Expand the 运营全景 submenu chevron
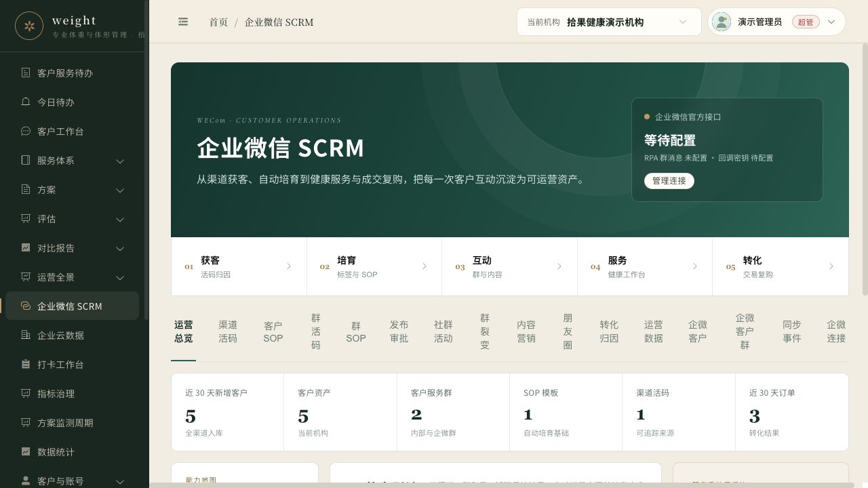The width and height of the screenshot is (868, 488). (x=120, y=277)
